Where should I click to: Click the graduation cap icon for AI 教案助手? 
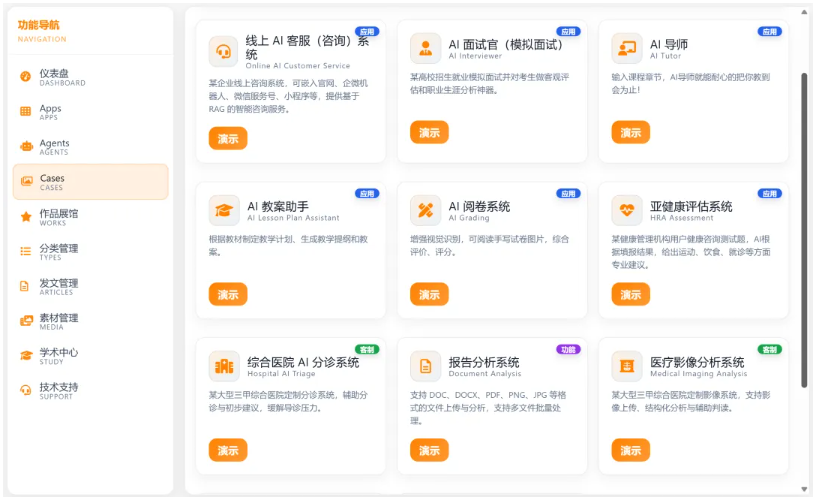click(x=224, y=210)
